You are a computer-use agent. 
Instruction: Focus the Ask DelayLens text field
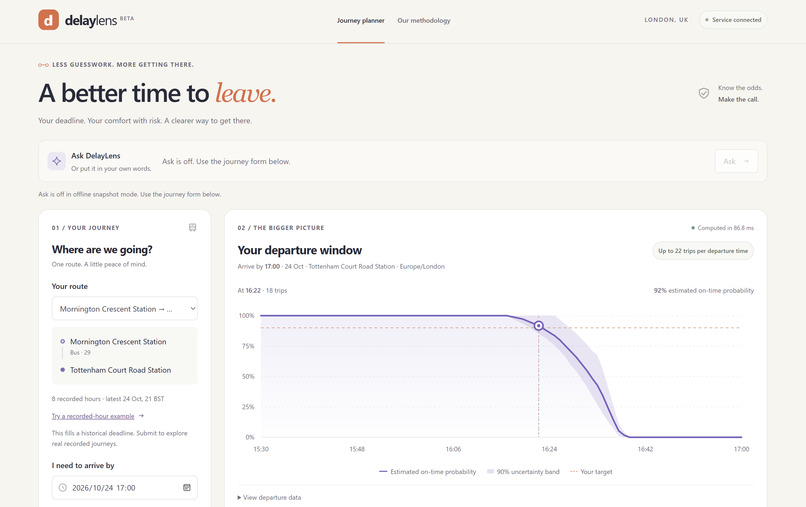point(435,161)
